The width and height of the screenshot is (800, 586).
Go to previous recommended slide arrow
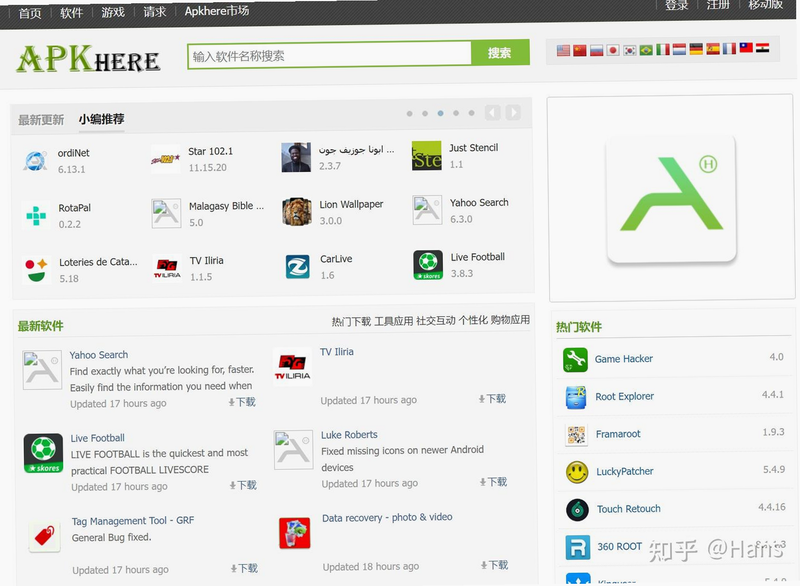pyautogui.click(x=492, y=112)
